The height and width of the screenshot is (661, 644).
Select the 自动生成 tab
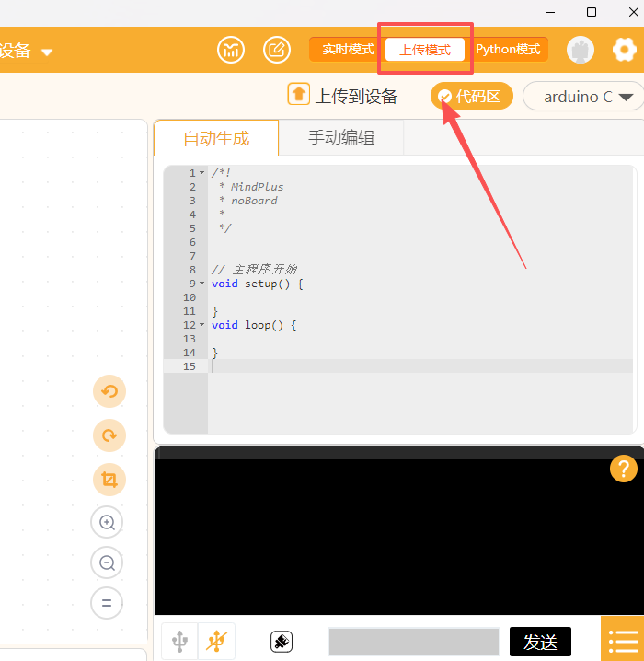click(216, 139)
